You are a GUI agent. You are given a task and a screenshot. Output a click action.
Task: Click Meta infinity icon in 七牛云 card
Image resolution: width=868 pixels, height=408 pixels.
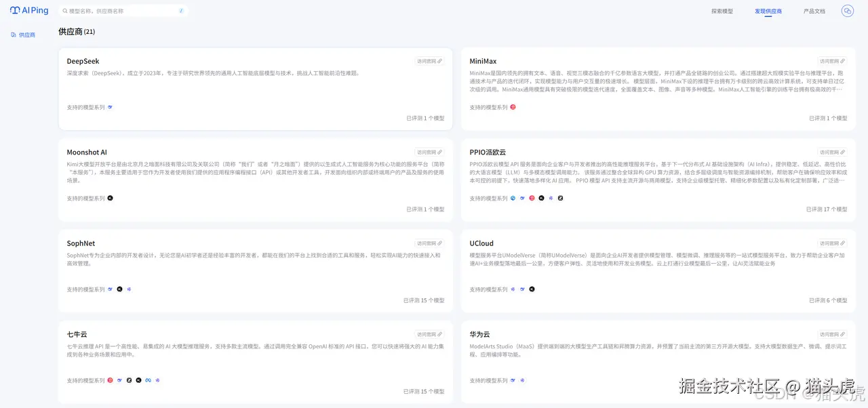(x=148, y=380)
